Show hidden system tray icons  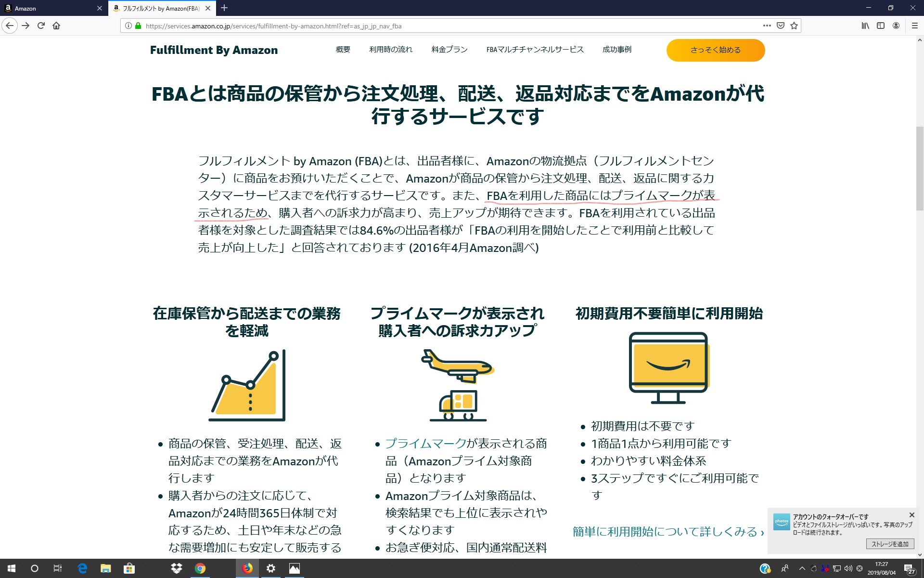coord(802,568)
